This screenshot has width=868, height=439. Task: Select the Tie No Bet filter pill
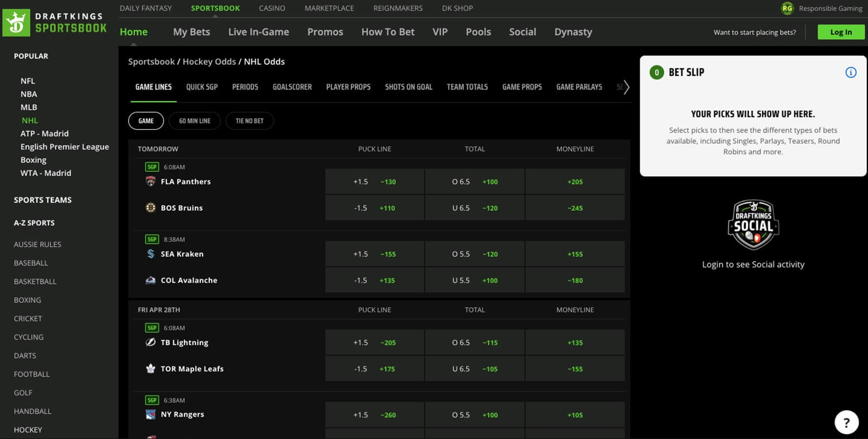[x=250, y=121]
